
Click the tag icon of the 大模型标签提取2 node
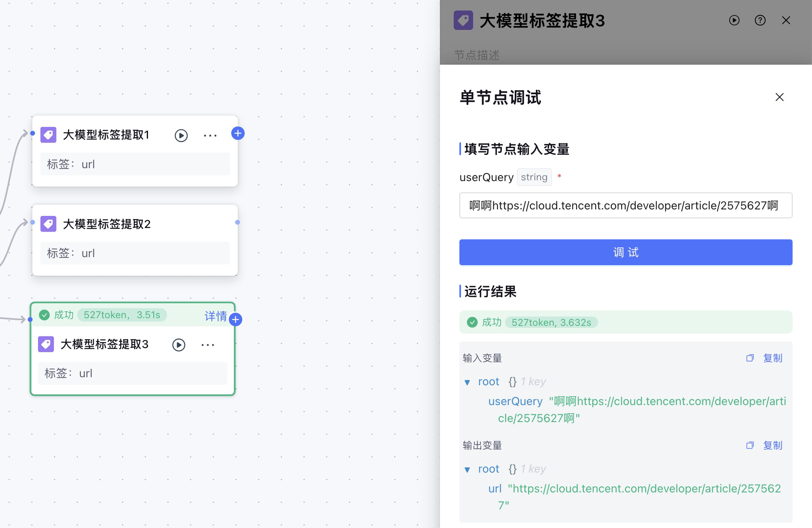[x=49, y=224]
